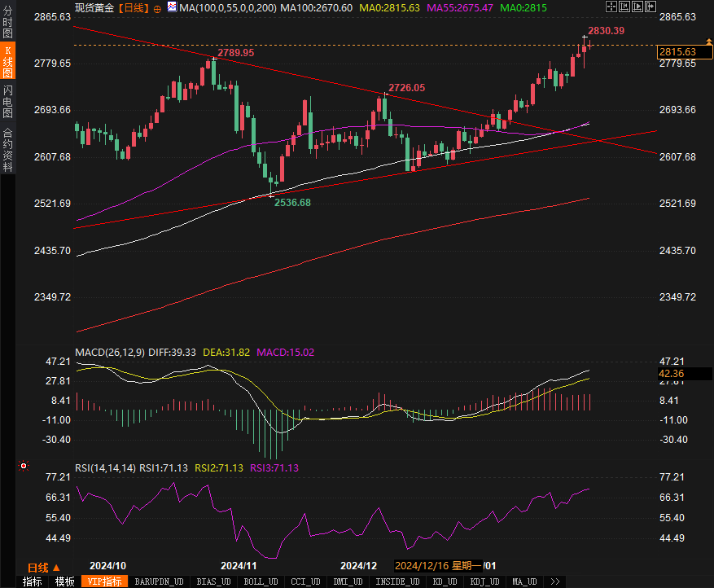Screen dimensions: 714x588
Task: Click MACD(26,12,9) indicator label
Action: 110,352
